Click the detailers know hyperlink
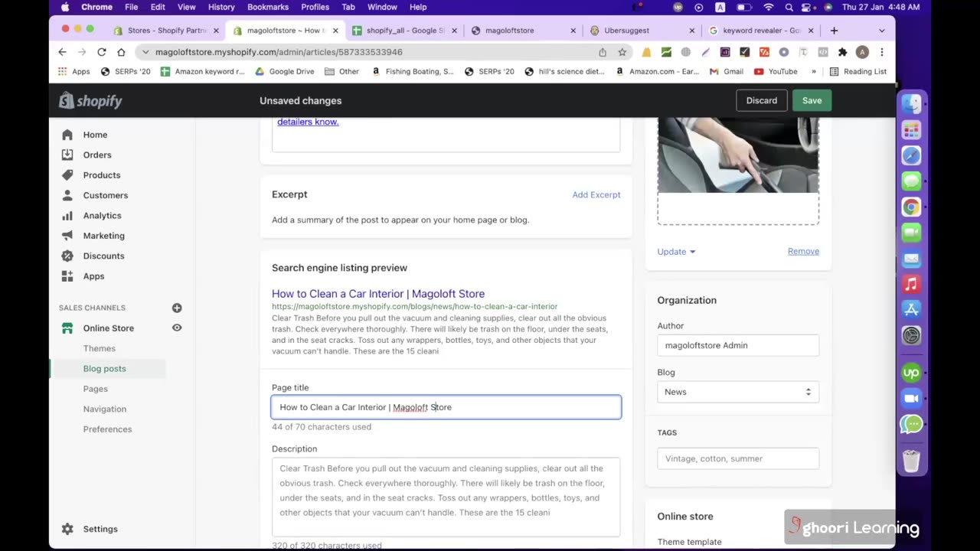The image size is (980, 551). point(308,122)
